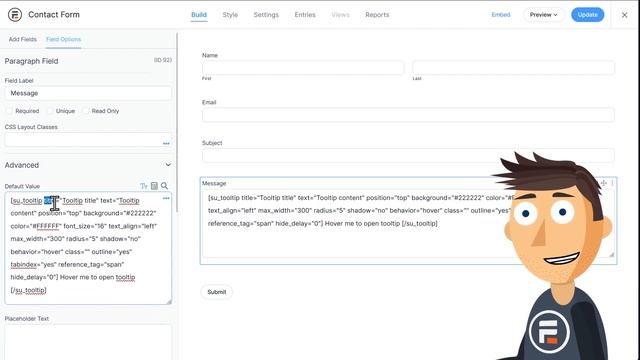640x360 pixels.
Task: Click the Embed link
Action: (501, 15)
